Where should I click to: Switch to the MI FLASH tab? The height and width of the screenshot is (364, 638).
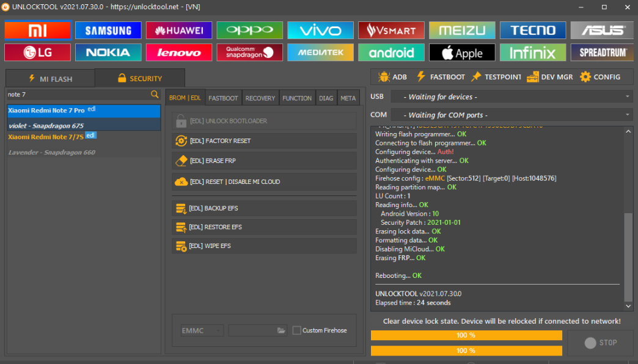coord(51,79)
